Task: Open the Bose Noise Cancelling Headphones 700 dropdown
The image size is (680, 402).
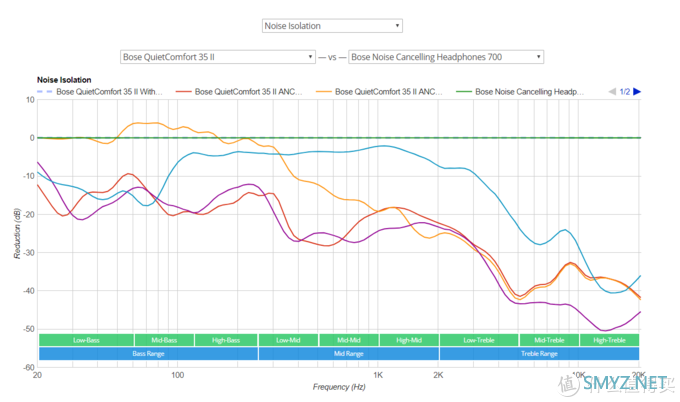Action: (x=446, y=57)
